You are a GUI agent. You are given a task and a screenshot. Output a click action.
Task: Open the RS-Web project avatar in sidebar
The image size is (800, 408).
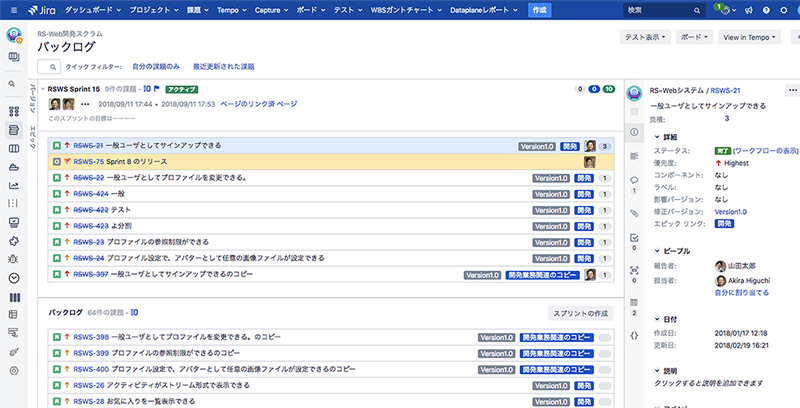coord(14,35)
